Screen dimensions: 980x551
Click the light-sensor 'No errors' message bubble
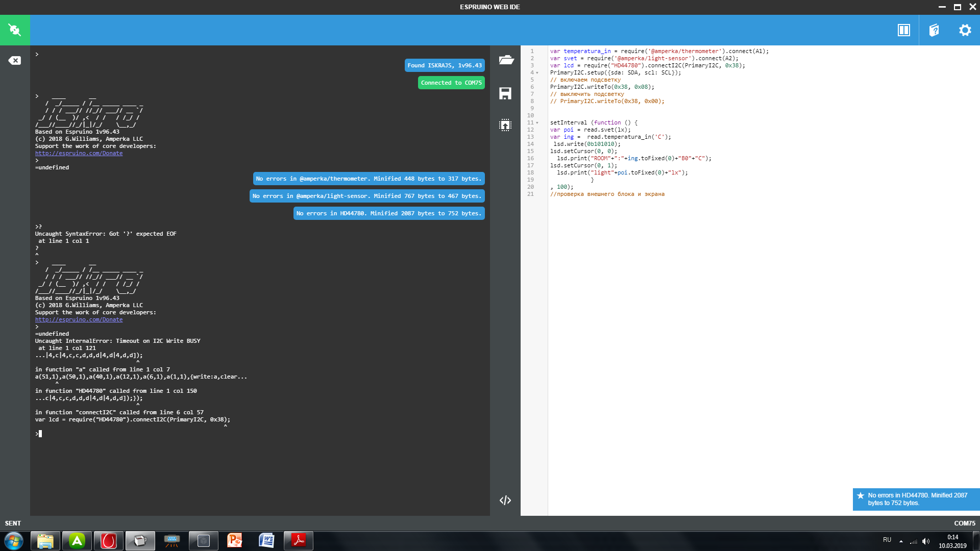click(366, 196)
